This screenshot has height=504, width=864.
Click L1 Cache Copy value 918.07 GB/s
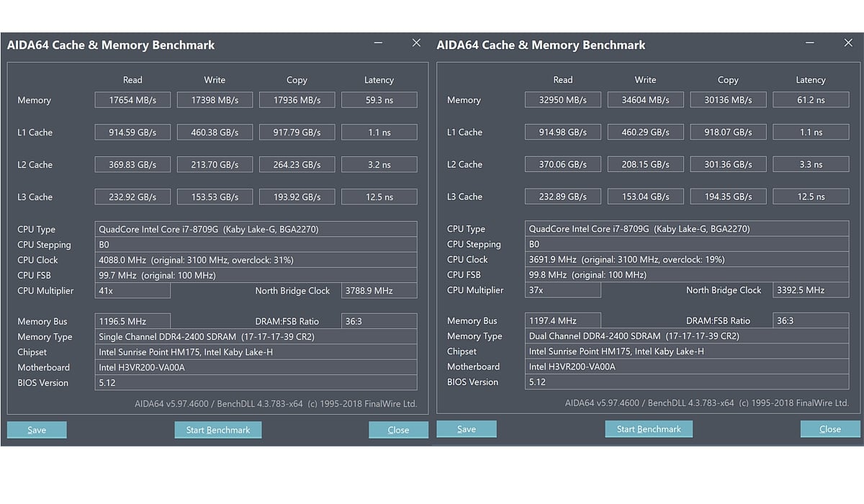728,132
